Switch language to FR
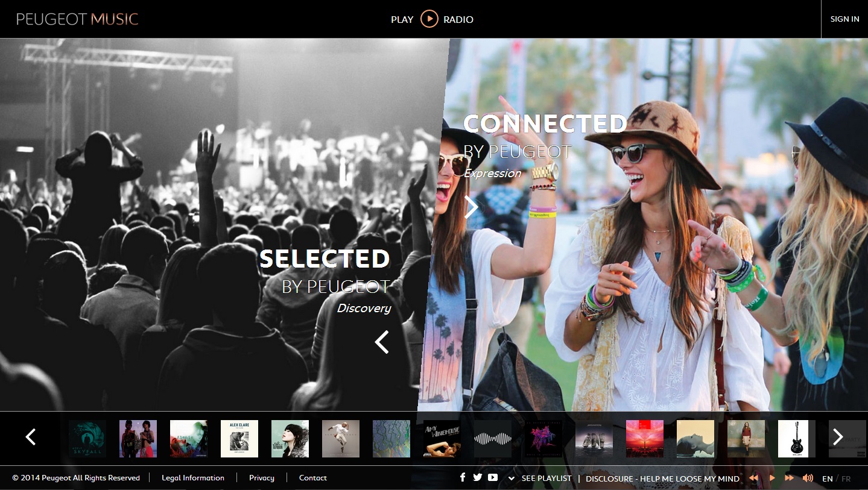This screenshot has width=868, height=490. [846, 479]
